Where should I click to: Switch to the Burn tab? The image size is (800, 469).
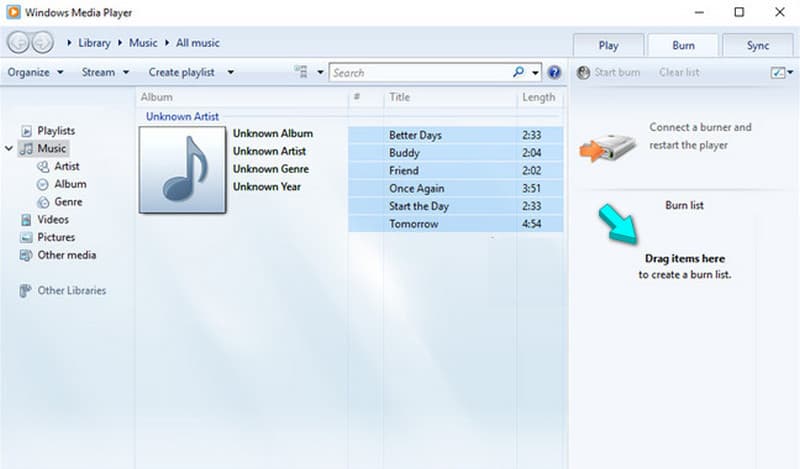[x=683, y=45]
